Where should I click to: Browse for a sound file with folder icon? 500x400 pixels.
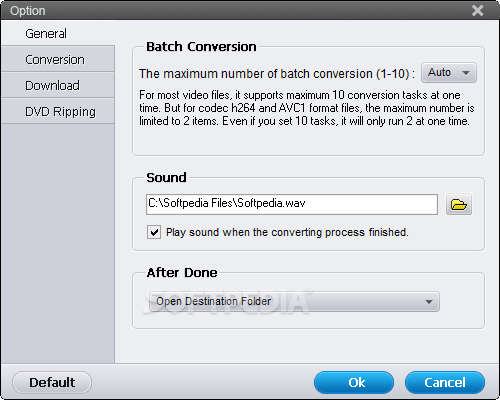(459, 204)
